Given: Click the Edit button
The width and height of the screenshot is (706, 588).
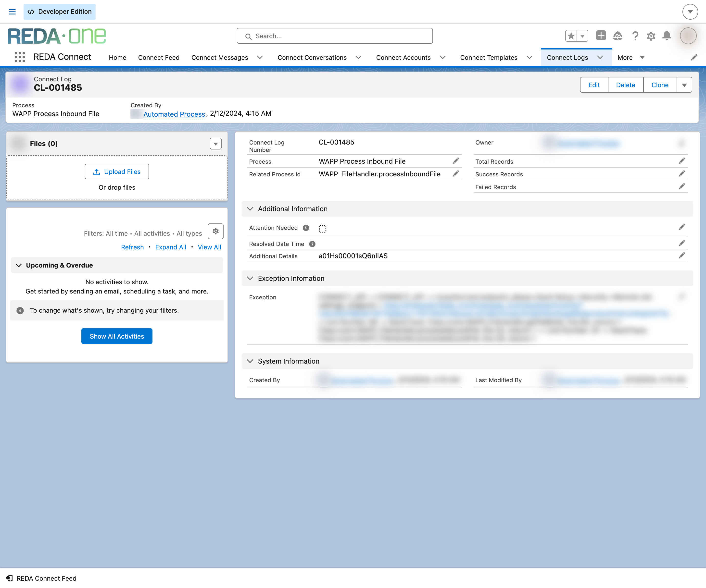Looking at the screenshot, I should click(x=594, y=85).
